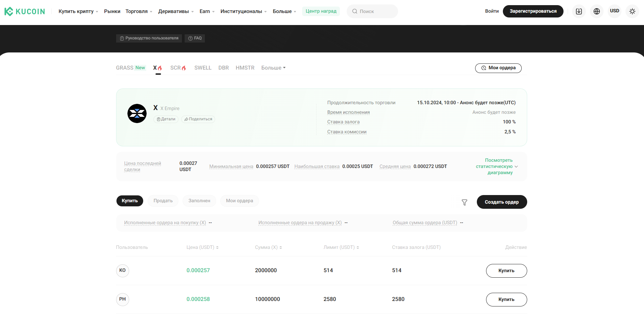644x314 pixels.
Task: Open the Детали button
Action: (166, 119)
